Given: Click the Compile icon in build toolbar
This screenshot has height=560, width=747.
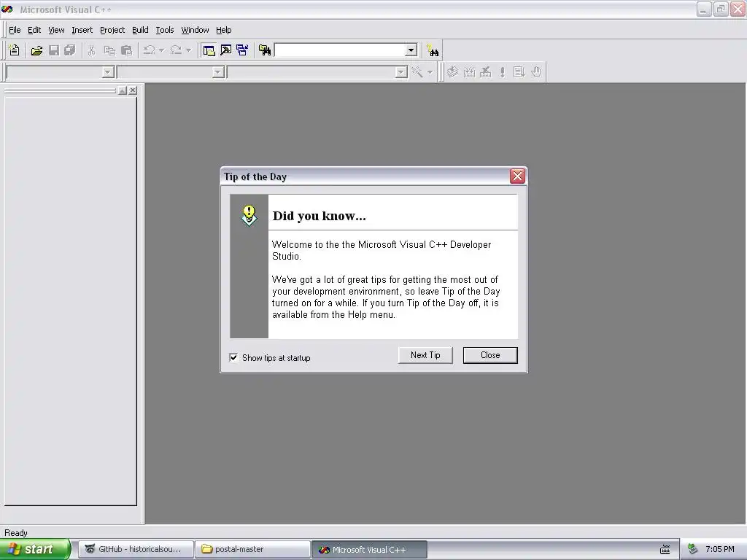Looking at the screenshot, I should click(x=452, y=72).
